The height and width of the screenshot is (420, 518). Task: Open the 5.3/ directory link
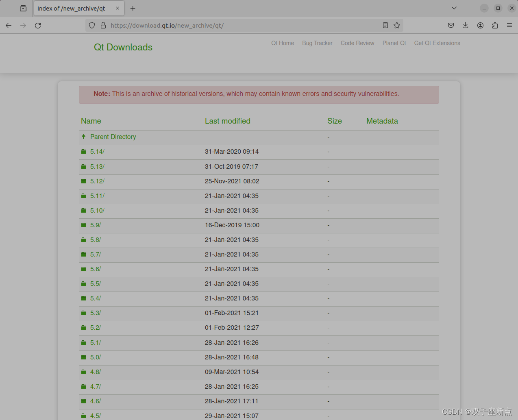(x=96, y=313)
